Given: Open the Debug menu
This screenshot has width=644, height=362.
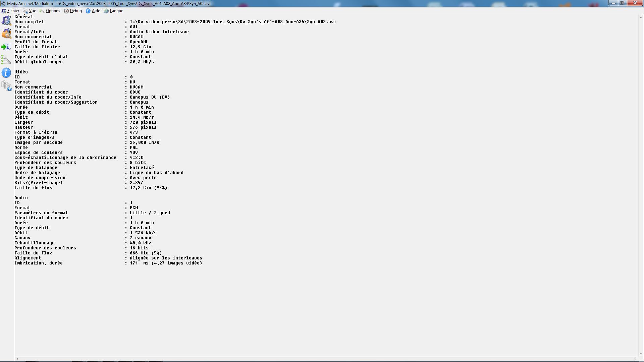Looking at the screenshot, I should coord(73,11).
